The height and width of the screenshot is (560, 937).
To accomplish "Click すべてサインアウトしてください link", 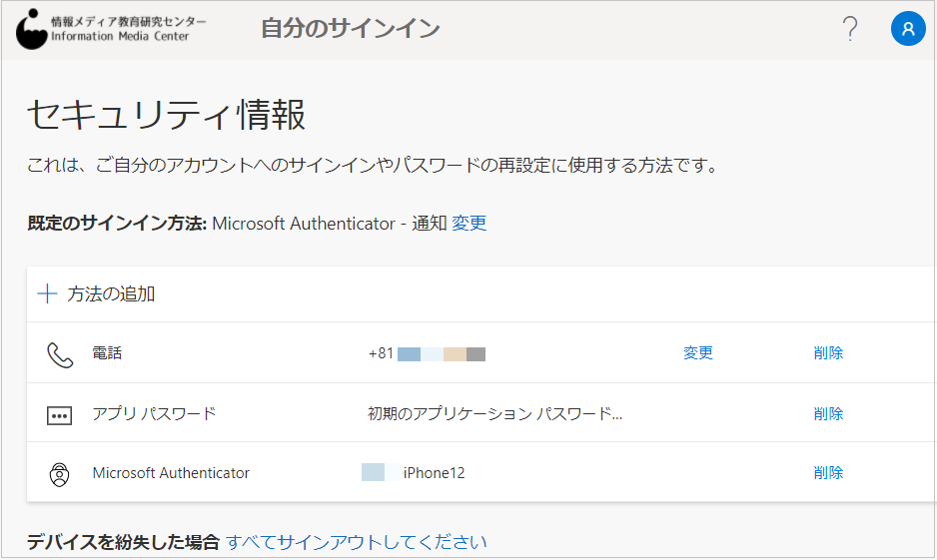I will (357, 542).
